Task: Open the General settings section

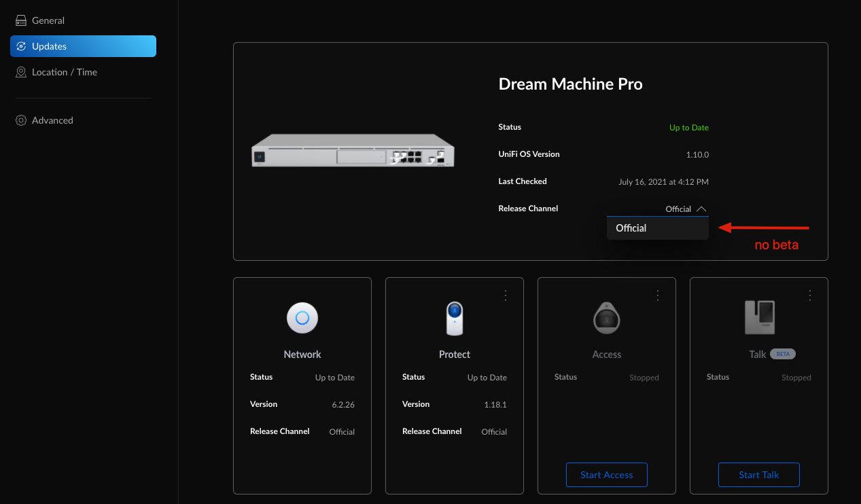Action: point(48,20)
